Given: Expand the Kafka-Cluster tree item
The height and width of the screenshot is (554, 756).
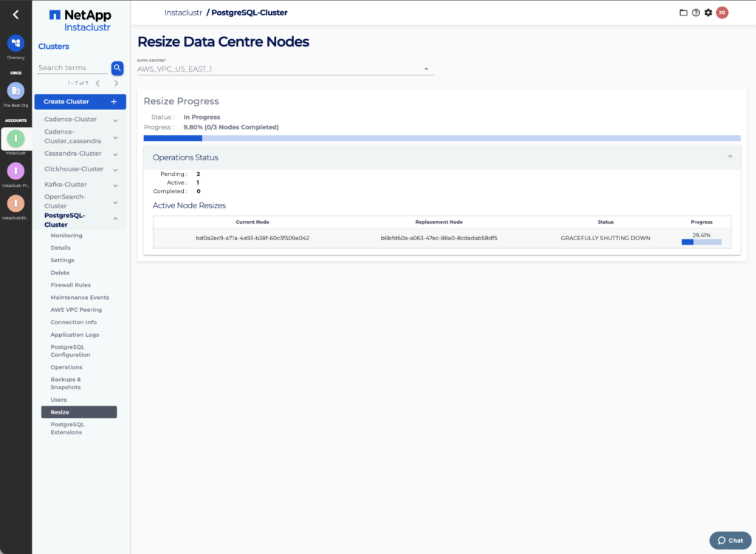Looking at the screenshot, I should tap(115, 185).
